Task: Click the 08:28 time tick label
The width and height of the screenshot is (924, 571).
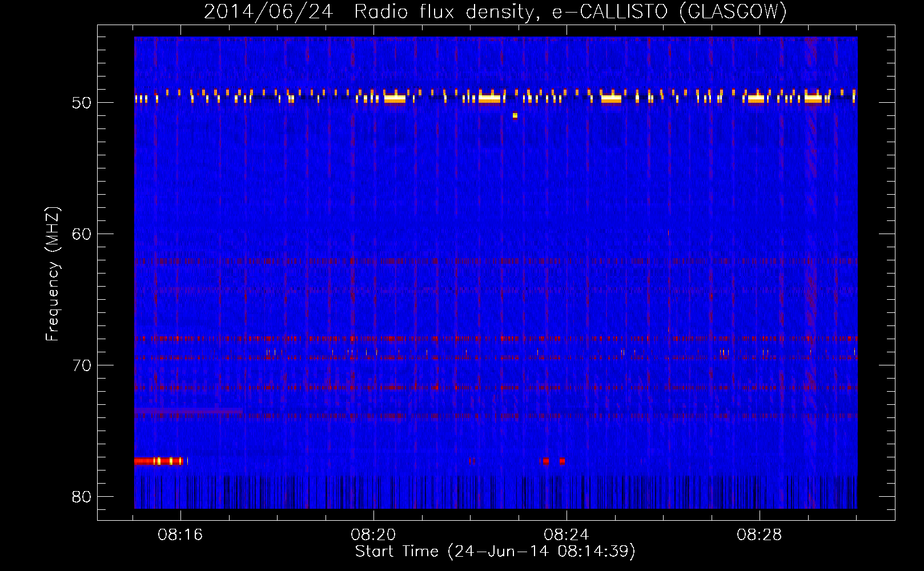Action: coord(760,535)
